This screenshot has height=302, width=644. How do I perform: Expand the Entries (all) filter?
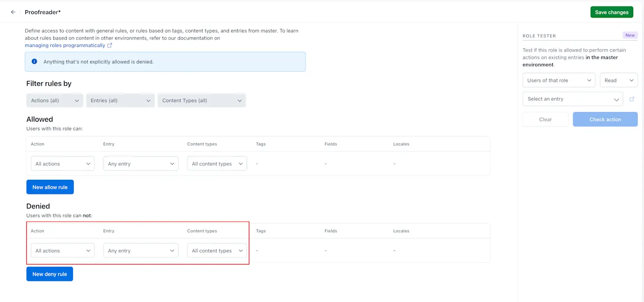(x=121, y=100)
